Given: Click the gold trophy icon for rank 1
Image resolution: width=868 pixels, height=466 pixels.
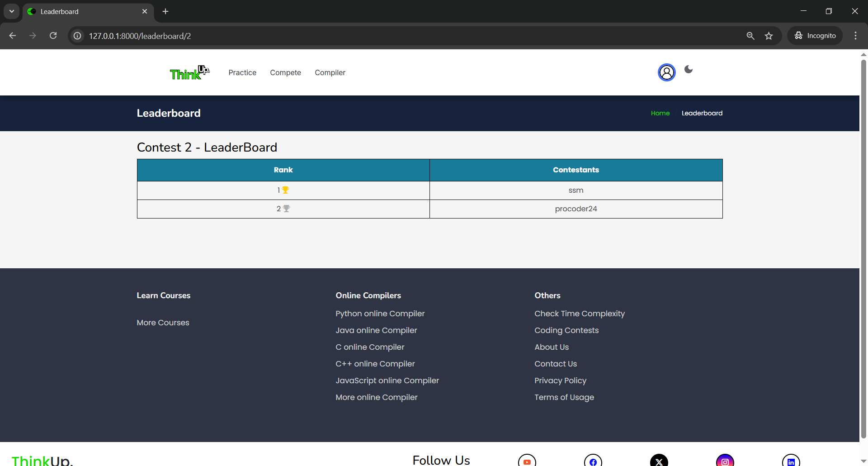Looking at the screenshot, I should pos(286,190).
